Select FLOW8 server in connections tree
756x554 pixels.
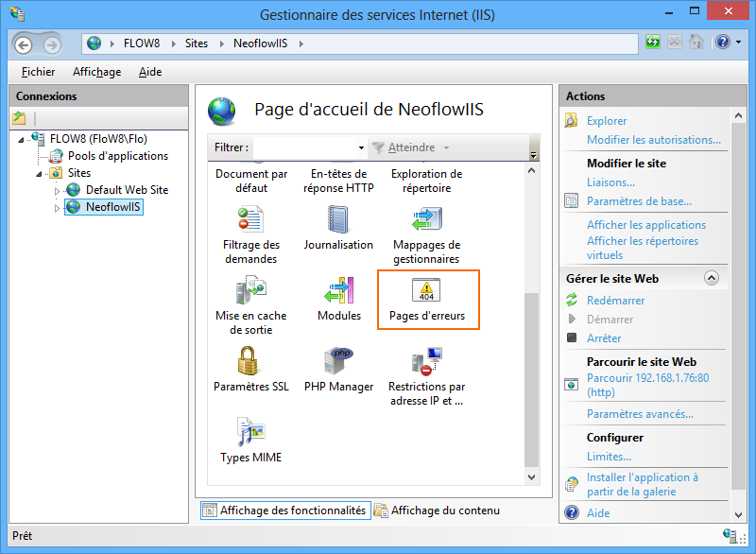pos(98,139)
